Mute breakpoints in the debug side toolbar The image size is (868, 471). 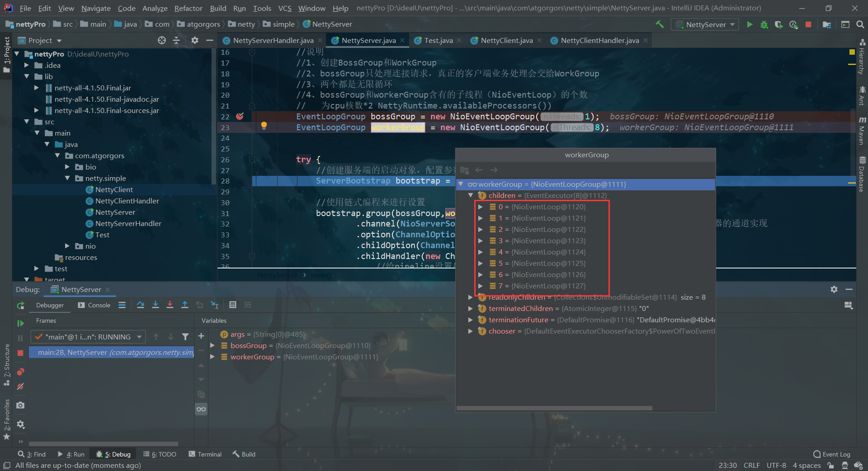coord(20,386)
